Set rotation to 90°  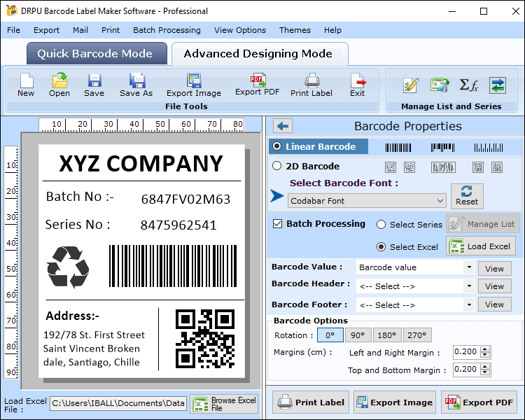coord(358,335)
